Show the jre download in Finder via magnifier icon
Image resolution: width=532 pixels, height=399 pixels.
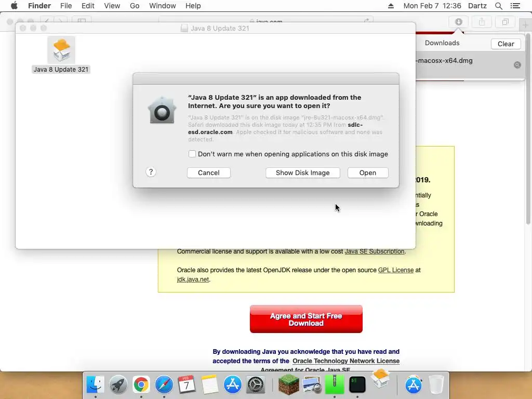point(517,65)
